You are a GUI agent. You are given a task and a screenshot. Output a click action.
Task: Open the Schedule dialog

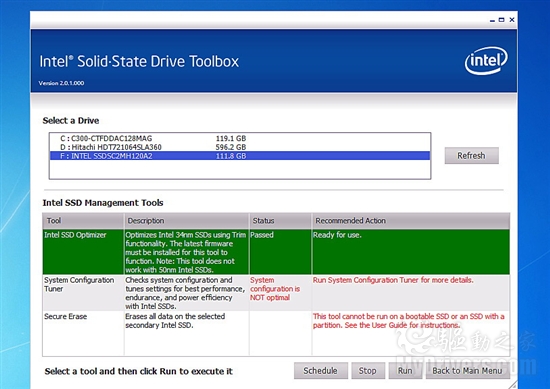(321, 371)
